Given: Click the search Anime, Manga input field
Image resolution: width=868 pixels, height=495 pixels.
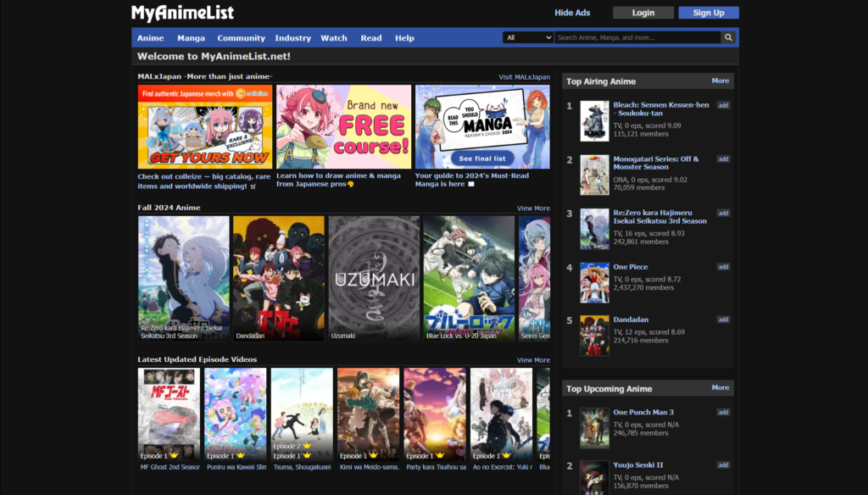Looking at the screenshot, I should point(637,37).
